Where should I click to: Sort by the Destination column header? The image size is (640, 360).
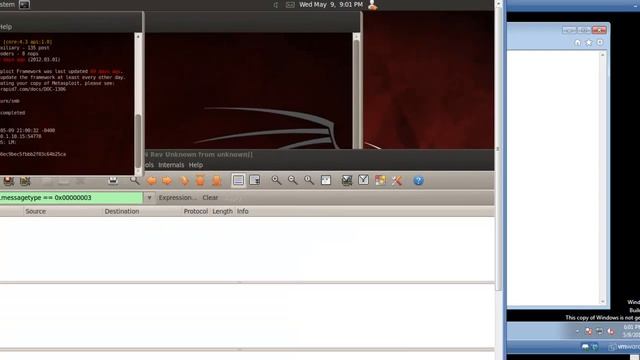pyautogui.click(x=122, y=211)
